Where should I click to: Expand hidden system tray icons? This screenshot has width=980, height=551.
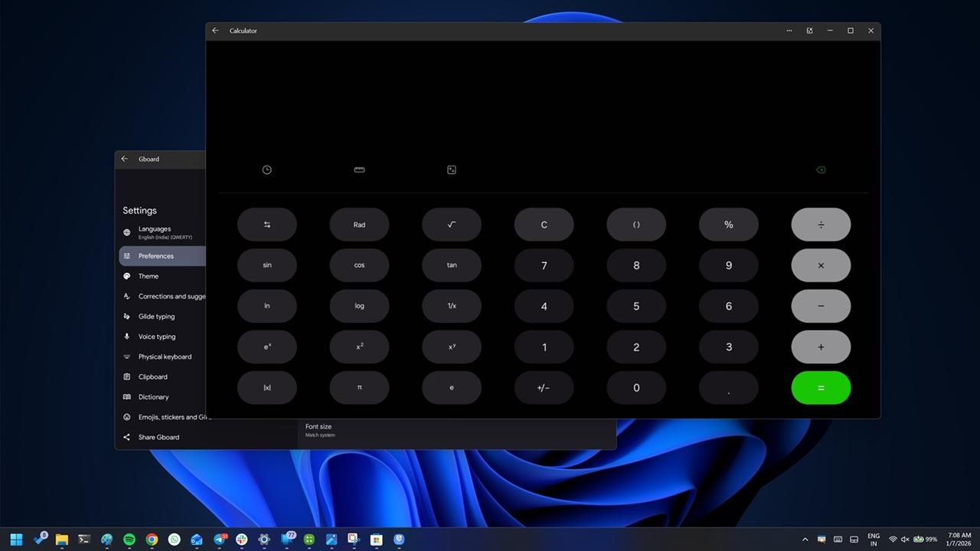805,540
